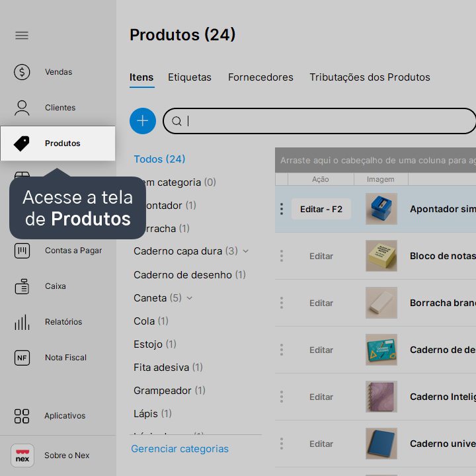The image size is (476, 476).
Task: Open Nota Fiscal in the sidebar
Action: tap(65, 358)
